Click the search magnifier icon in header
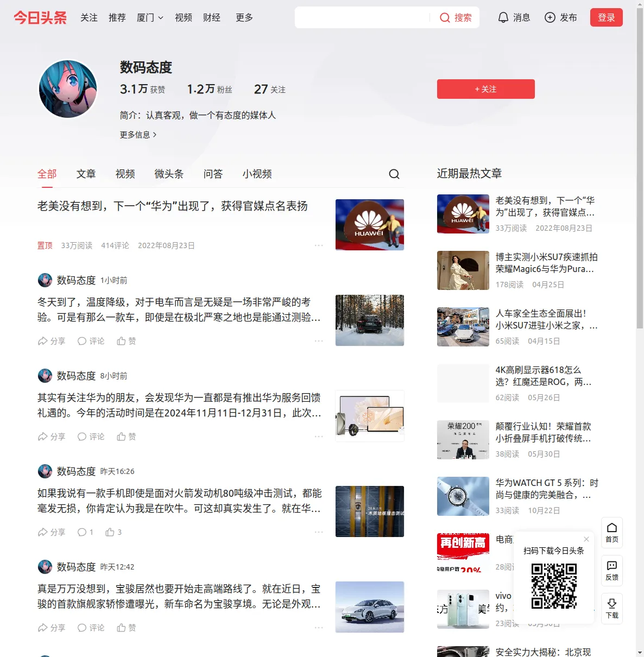The width and height of the screenshot is (644, 657). [x=445, y=17]
